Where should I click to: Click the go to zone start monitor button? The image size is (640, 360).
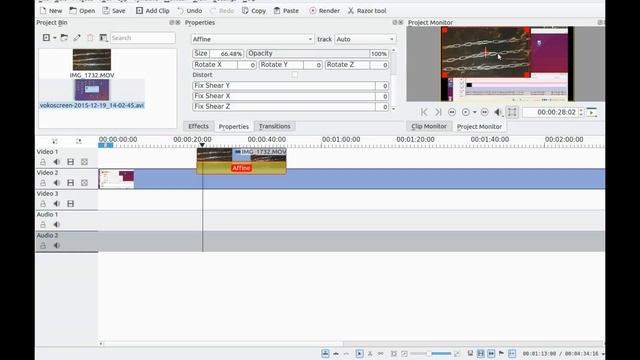tap(424, 112)
